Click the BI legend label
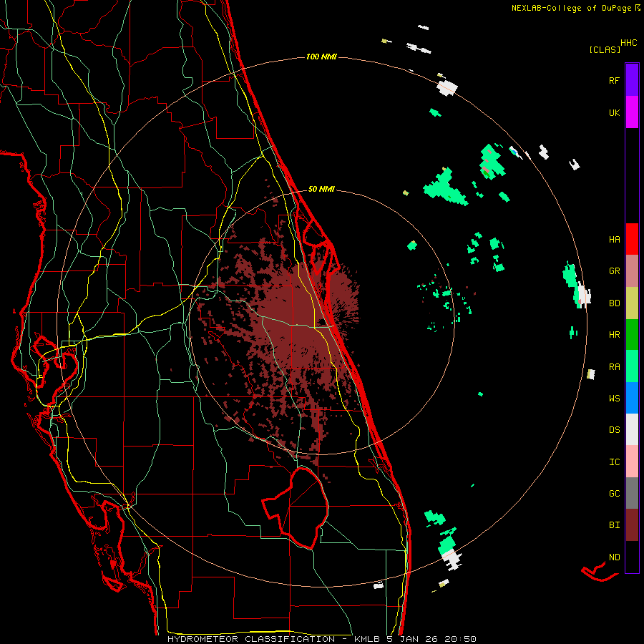Screen dimensions: 644x644 click(x=614, y=525)
